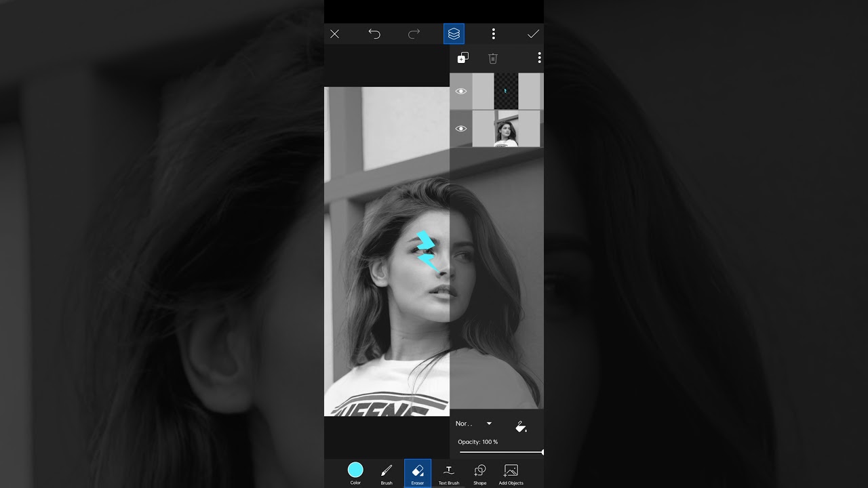Select the Brush tool
The width and height of the screenshot is (868, 488).
click(x=387, y=473)
